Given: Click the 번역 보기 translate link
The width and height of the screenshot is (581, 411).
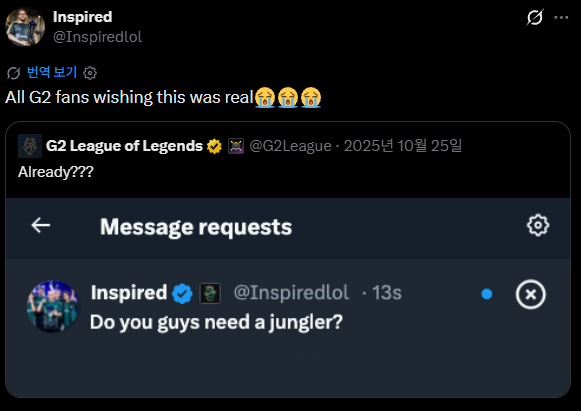Looking at the screenshot, I should click(52, 72).
